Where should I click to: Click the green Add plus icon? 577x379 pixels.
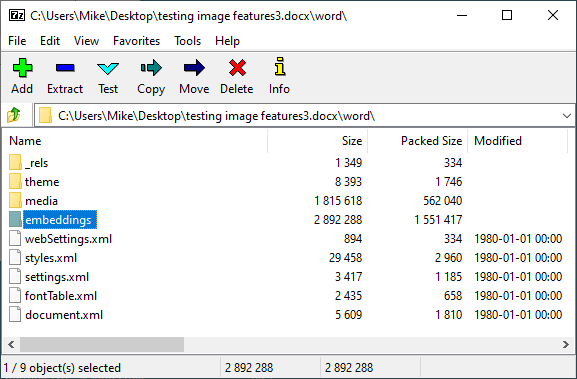tap(22, 68)
